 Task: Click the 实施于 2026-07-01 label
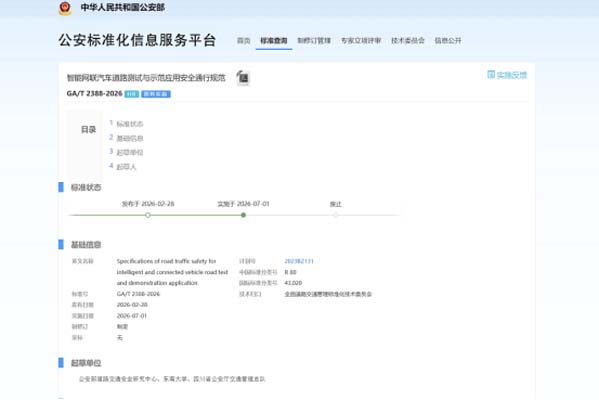click(x=243, y=204)
